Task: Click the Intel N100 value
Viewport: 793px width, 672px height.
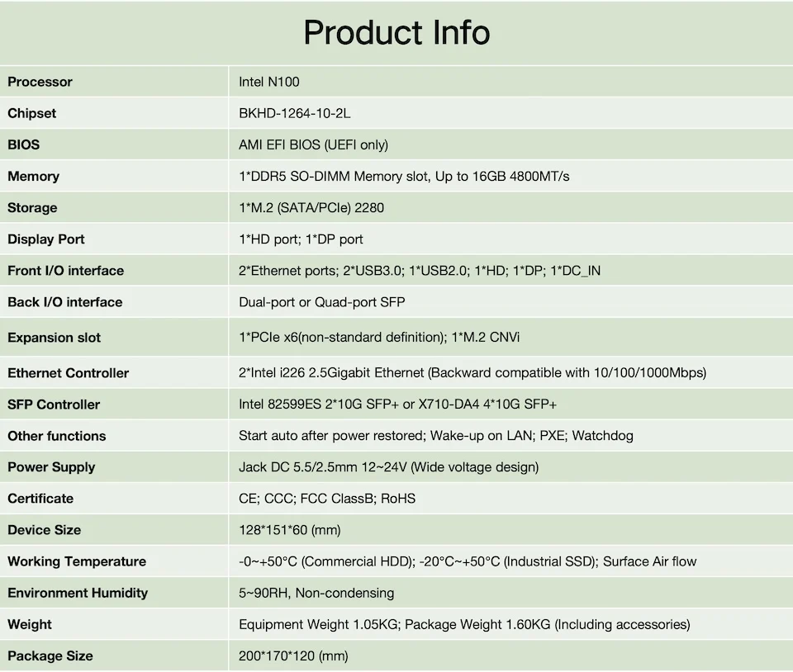Action: point(268,82)
